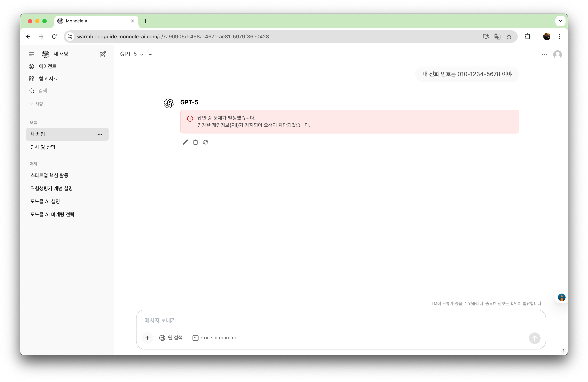Open the 모노클 AI 마케팅 전략 chat
588x382 pixels.
click(52, 215)
